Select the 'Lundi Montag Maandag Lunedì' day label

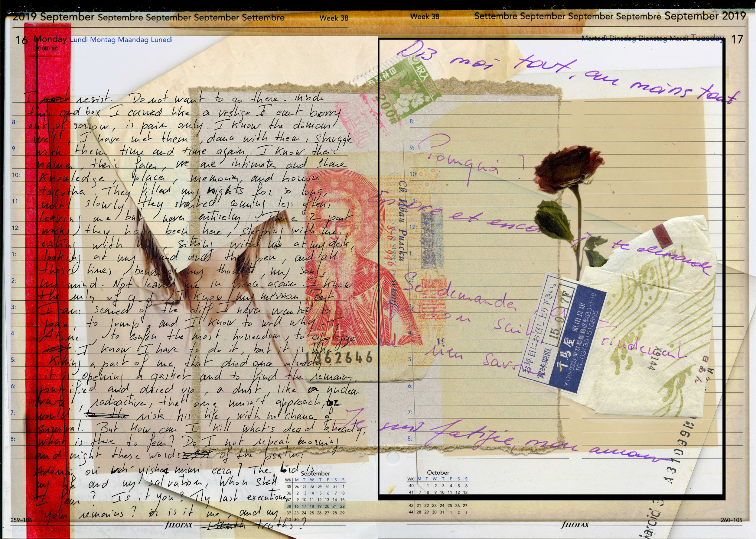click(x=122, y=40)
